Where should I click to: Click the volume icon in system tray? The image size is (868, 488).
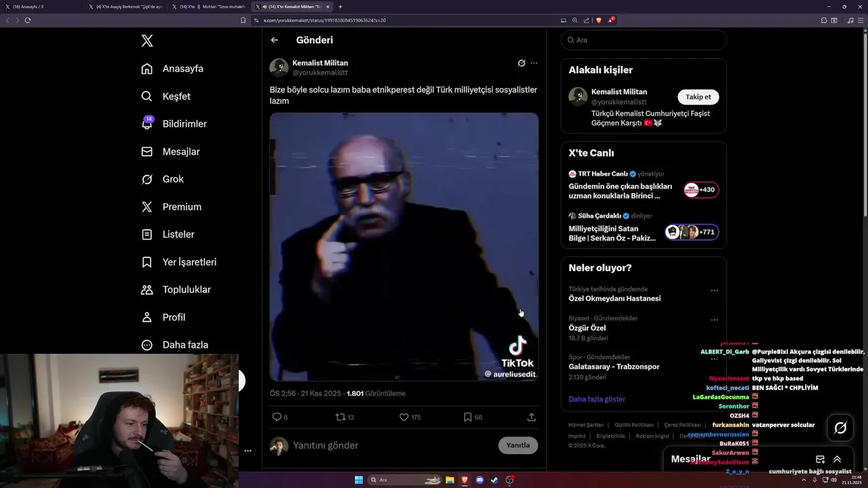pos(833,480)
